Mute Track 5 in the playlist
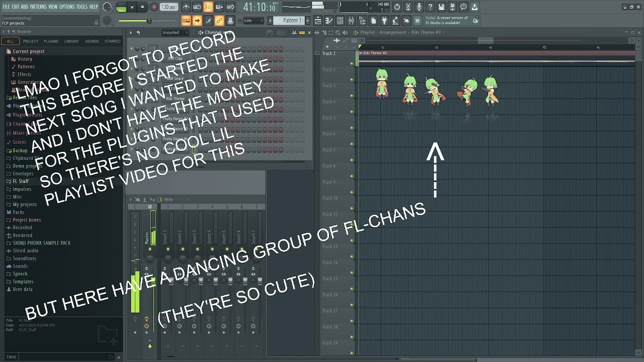The height and width of the screenshot is (362, 644). tap(352, 128)
